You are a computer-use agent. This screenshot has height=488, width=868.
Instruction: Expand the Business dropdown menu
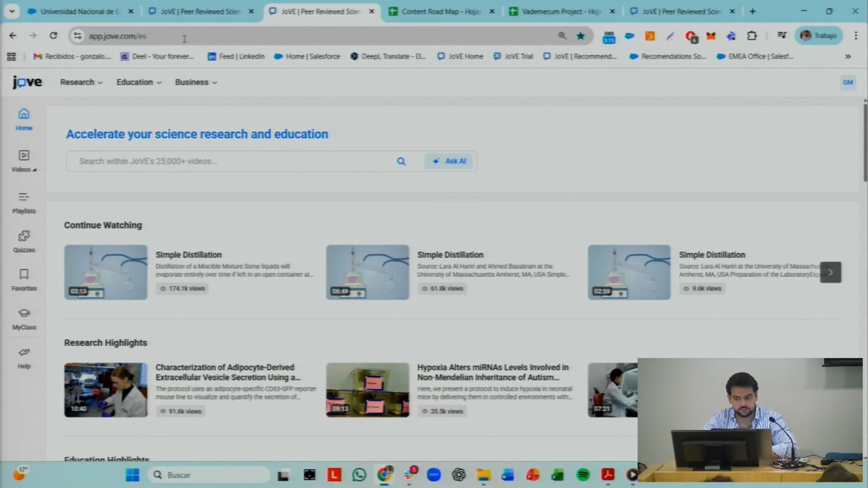pos(196,82)
